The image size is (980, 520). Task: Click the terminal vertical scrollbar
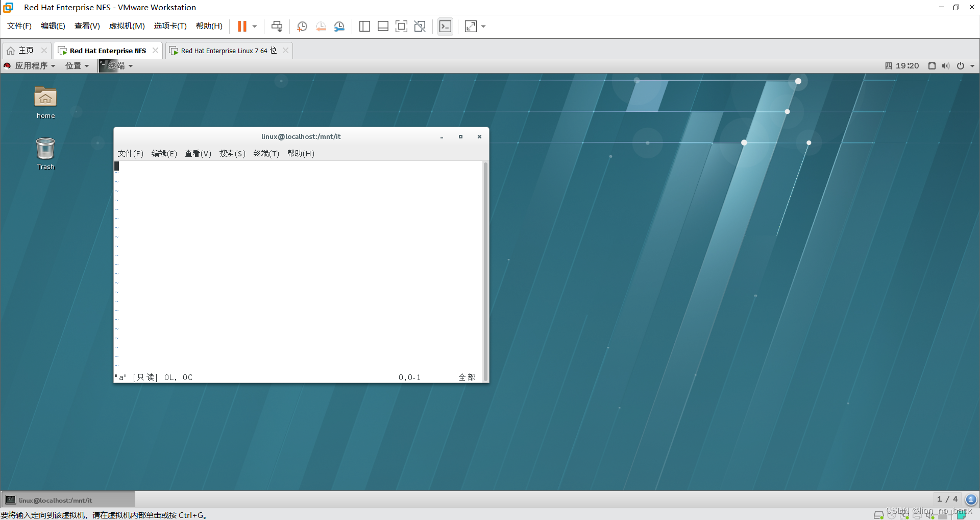pos(485,271)
